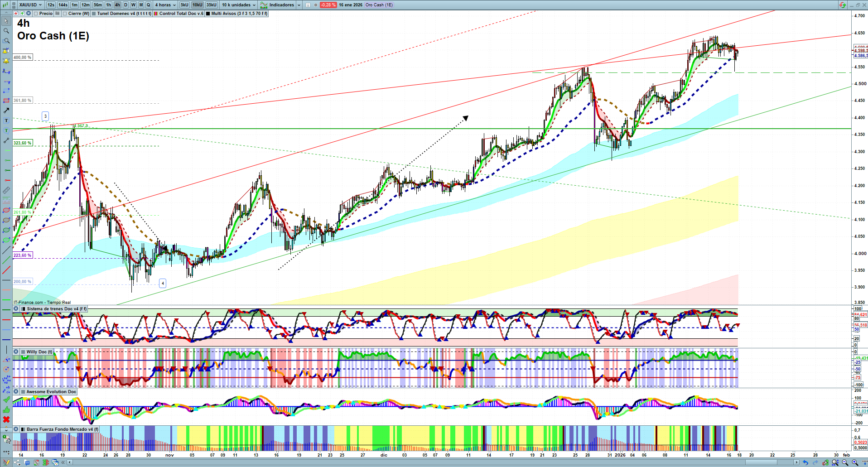Toggle the Precio checkbox
This screenshot has width=868, height=467.
point(36,14)
